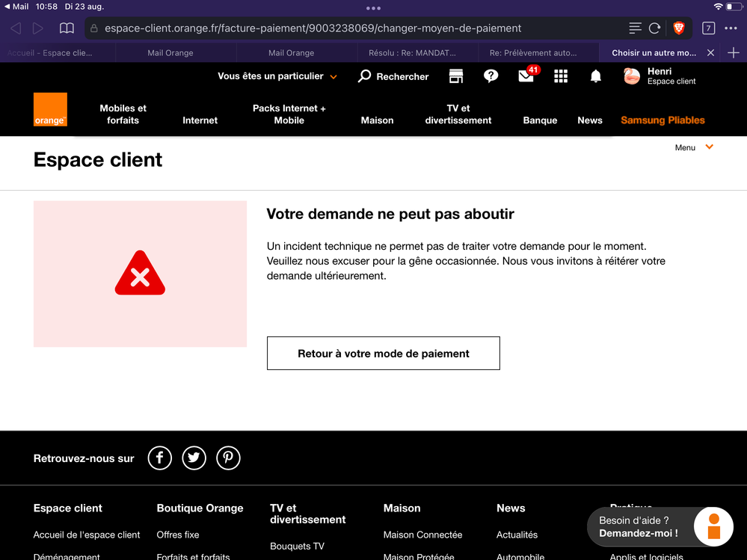Open the apps grid icon

tap(561, 76)
